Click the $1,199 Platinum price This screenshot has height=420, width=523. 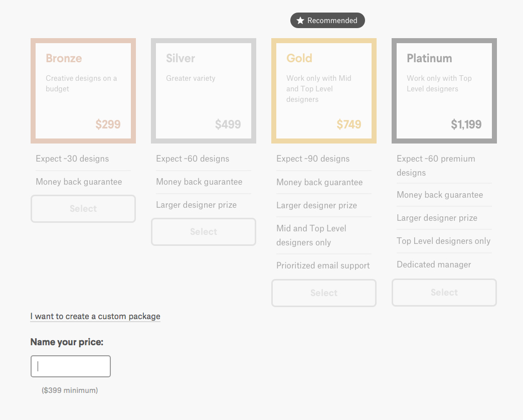pyautogui.click(x=466, y=124)
